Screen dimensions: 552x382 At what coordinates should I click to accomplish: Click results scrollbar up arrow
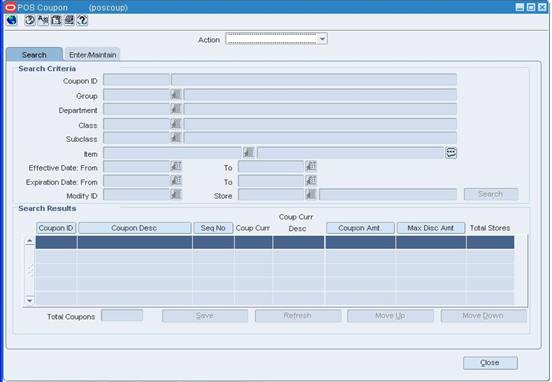(30, 241)
